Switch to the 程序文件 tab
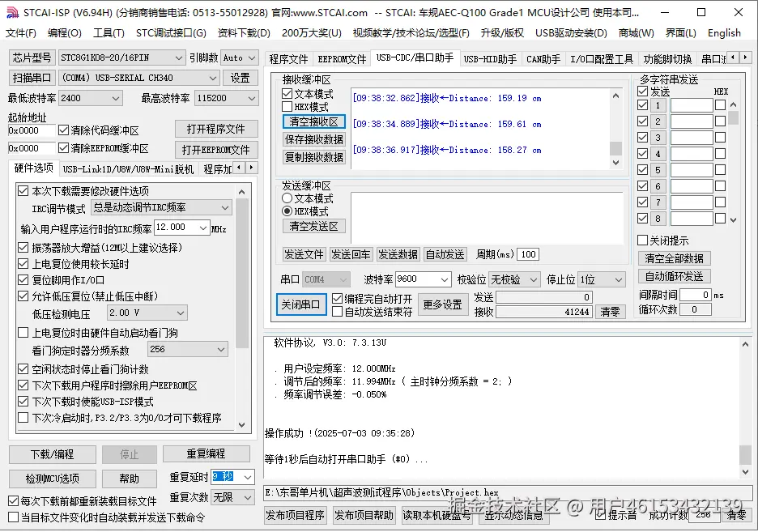 tap(288, 59)
